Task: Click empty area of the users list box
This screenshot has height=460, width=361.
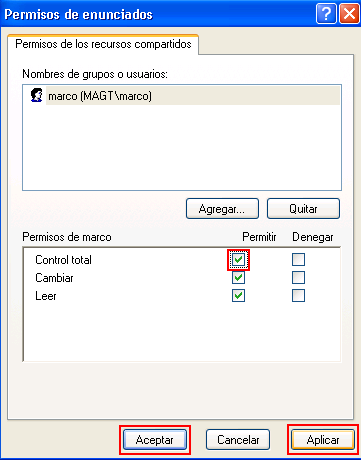Action: click(x=182, y=147)
